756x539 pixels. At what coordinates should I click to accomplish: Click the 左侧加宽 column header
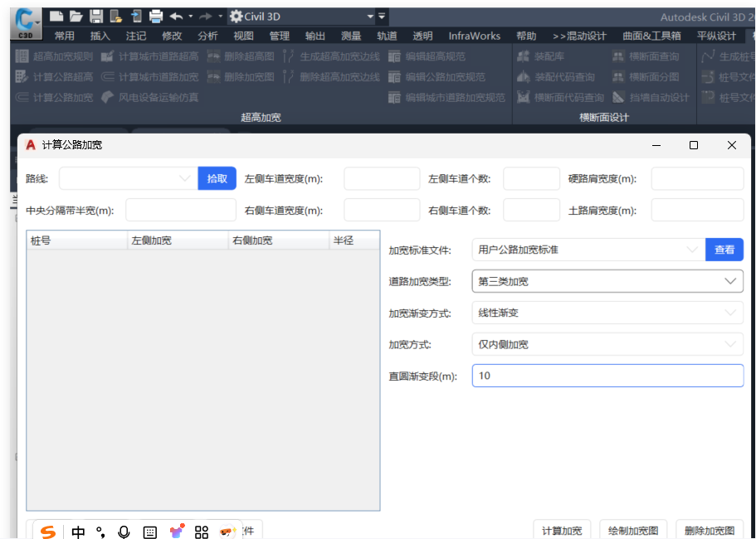tap(178, 240)
